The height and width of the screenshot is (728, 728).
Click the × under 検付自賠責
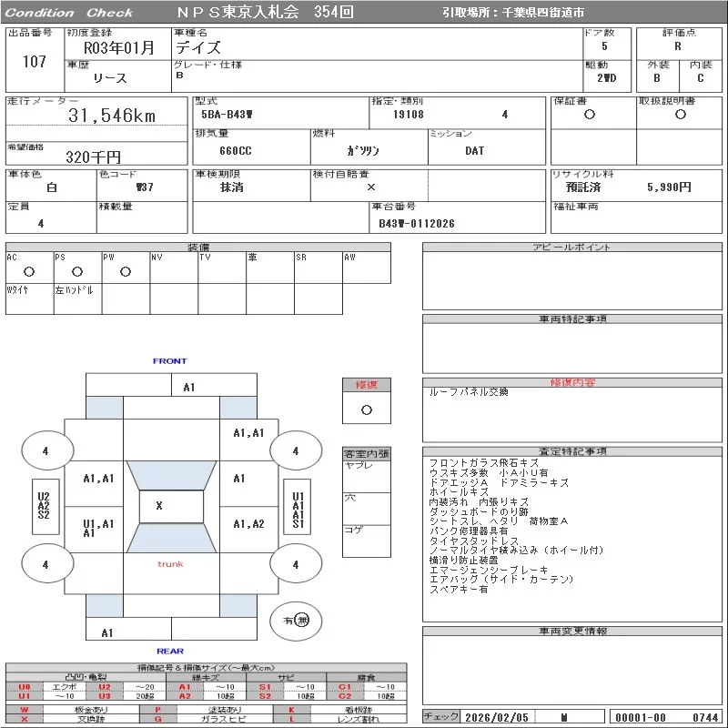(x=370, y=187)
